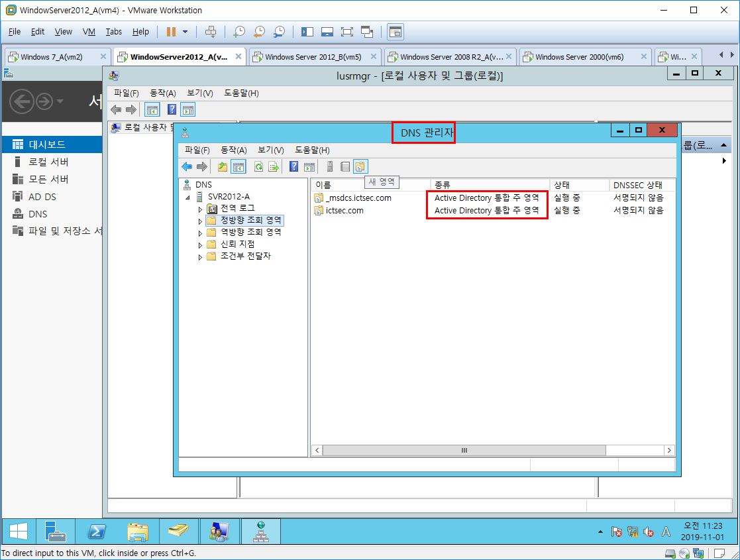Click the DNS Manager horizontal scrollbar thumb
The image size is (740, 560).
(x=464, y=451)
